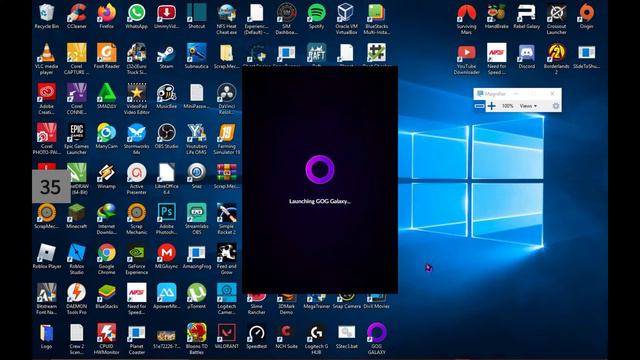Open the HandBrake desktop shortcut
The image size is (640, 360).
pos(496,16)
